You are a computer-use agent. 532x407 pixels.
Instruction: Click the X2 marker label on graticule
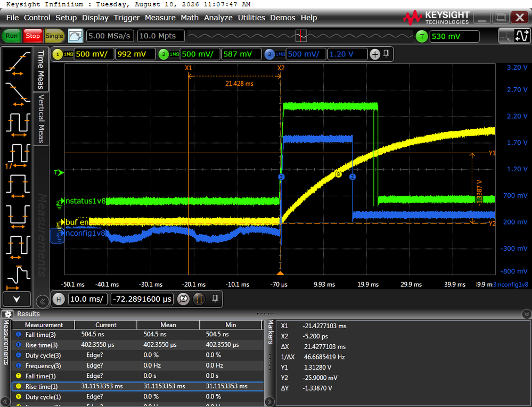coord(281,68)
